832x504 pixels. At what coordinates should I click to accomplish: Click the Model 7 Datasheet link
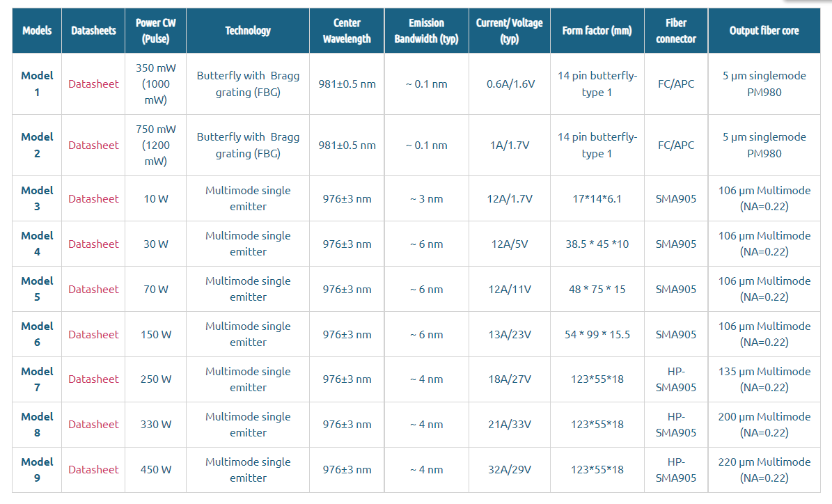click(93, 379)
